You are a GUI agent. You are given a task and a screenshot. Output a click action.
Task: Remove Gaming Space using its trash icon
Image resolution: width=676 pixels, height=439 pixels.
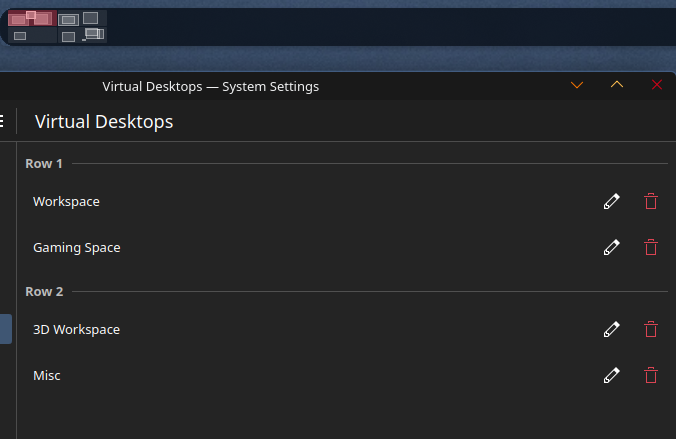(x=651, y=248)
